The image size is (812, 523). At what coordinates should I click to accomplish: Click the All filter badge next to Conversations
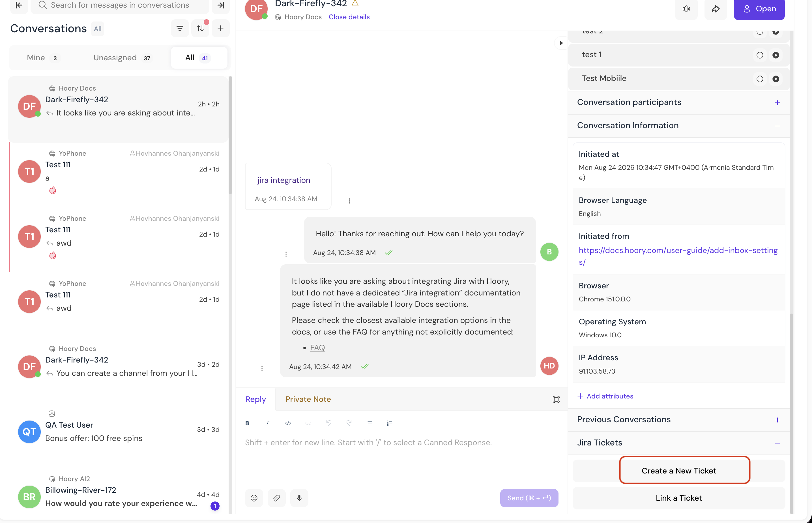98,29
